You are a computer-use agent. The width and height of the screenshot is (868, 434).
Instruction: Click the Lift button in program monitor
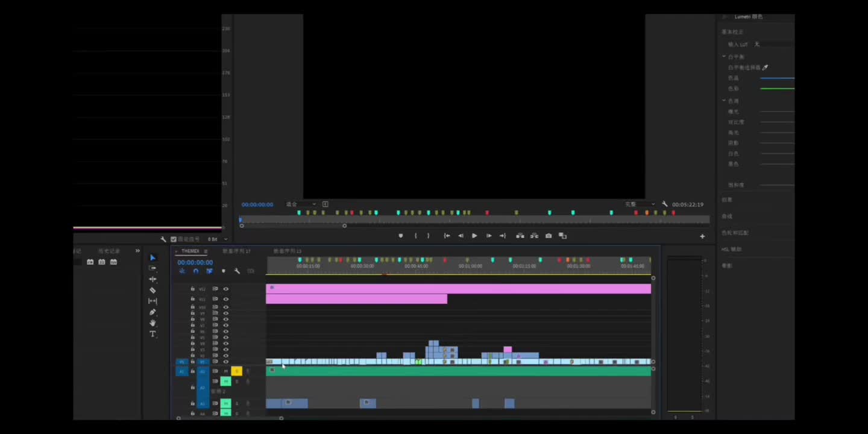[520, 236]
